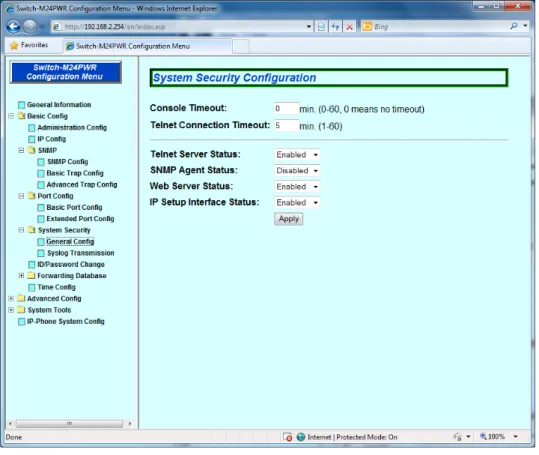Click the Compatibility View icon
This screenshot has height=455, width=539.
[x=321, y=26]
